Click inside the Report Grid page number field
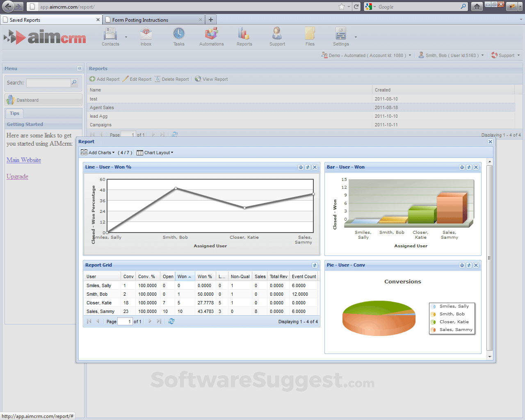 point(125,321)
